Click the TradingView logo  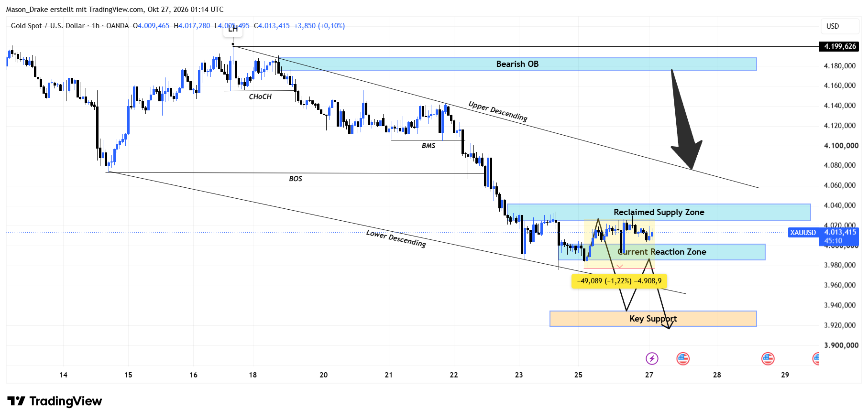55,401
